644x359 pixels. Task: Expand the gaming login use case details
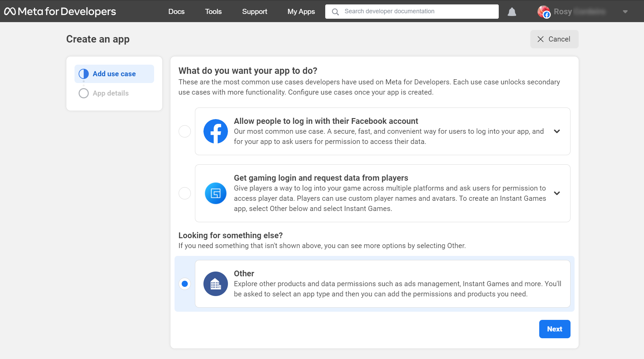click(557, 193)
